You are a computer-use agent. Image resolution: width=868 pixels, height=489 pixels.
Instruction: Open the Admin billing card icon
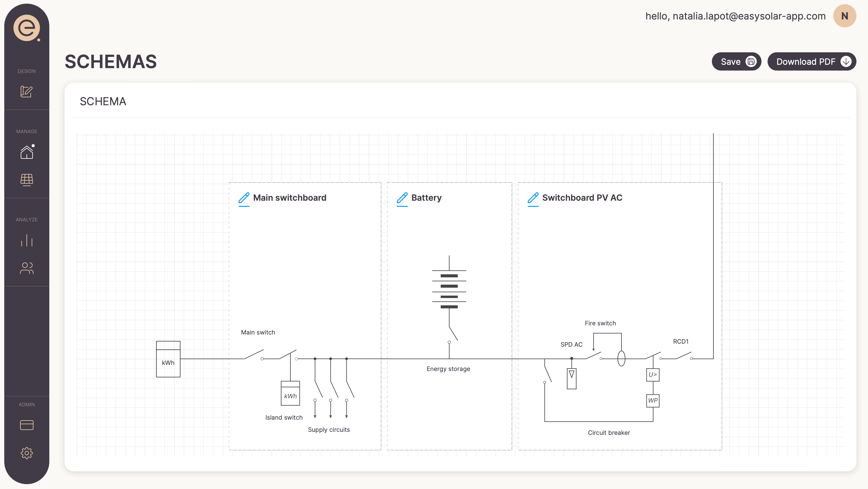click(26, 425)
